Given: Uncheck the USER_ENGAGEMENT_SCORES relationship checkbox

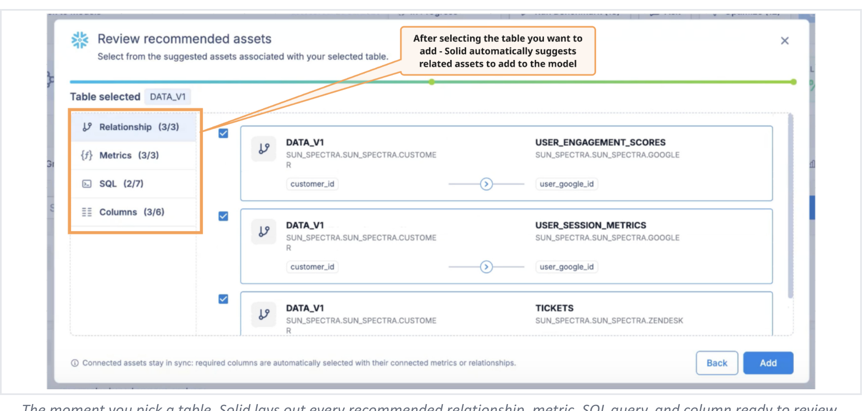Looking at the screenshot, I should (223, 133).
